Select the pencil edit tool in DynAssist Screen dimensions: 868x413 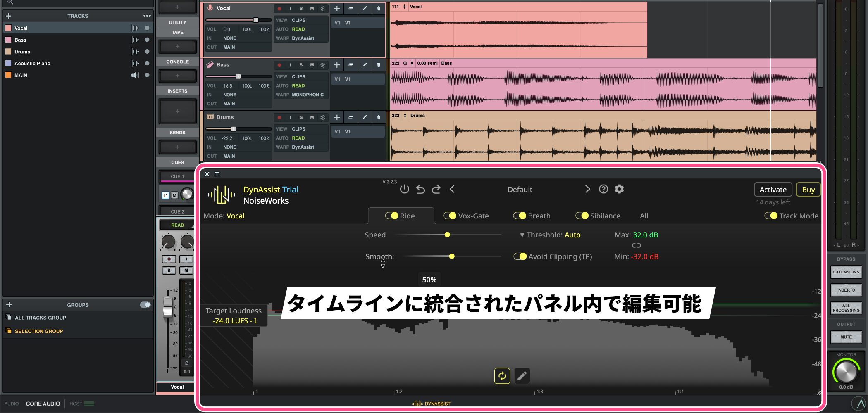522,376
